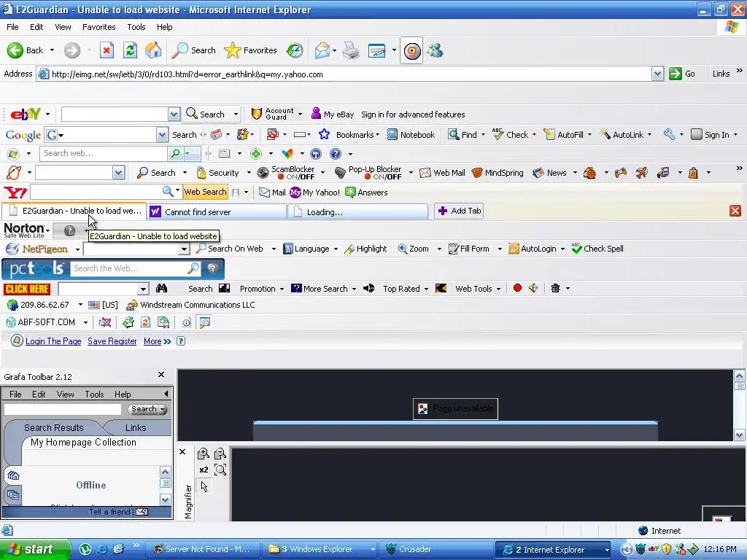Click the pctools logo
The width and height of the screenshot is (747, 560).
pos(36,268)
